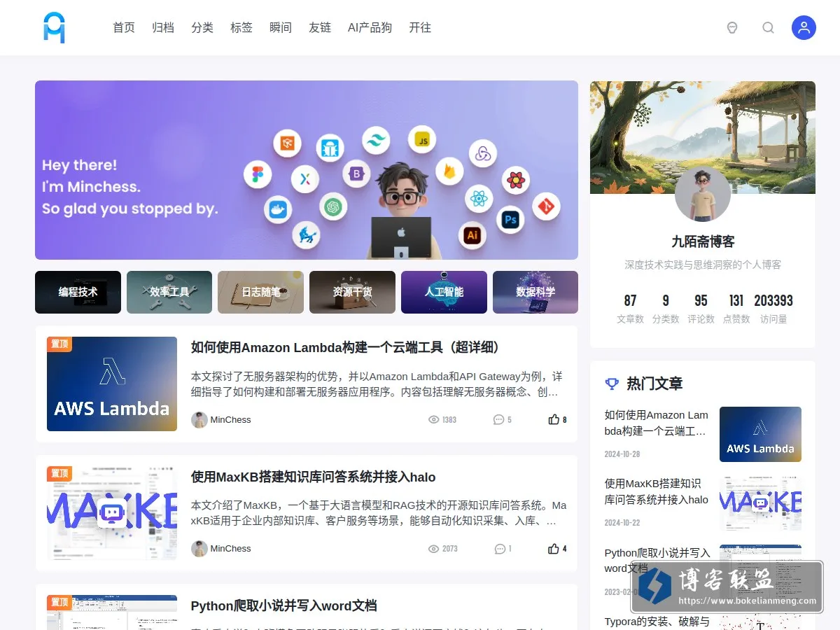Click the 九陌斋博客 blog name
The image size is (840, 630).
point(703,241)
